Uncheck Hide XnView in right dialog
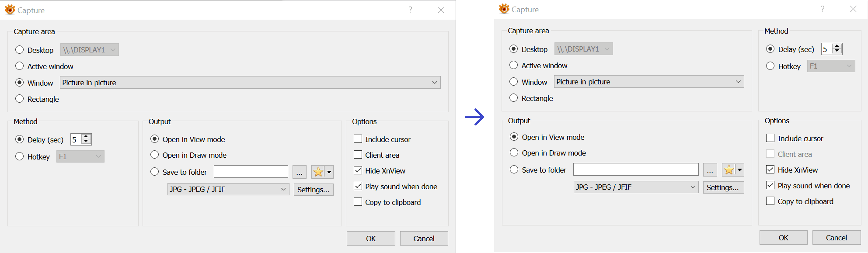 pyautogui.click(x=770, y=170)
